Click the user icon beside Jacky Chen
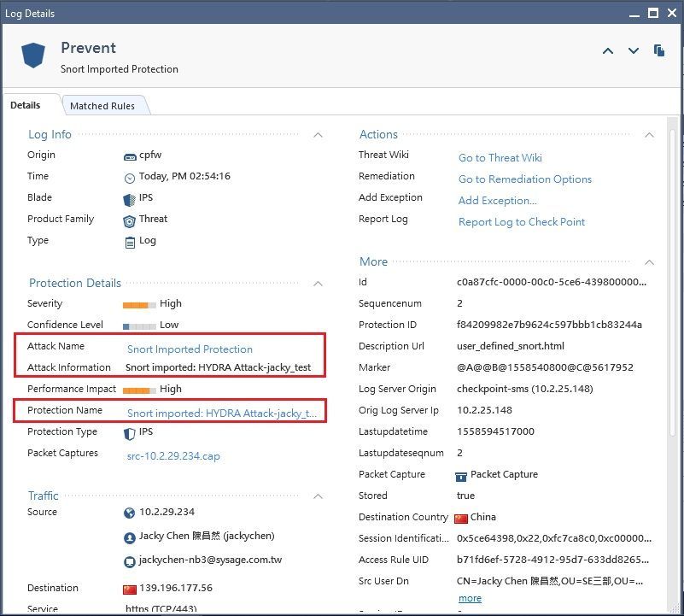The height and width of the screenshot is (616, 684). pyautogui.click(x=130, y=537)
